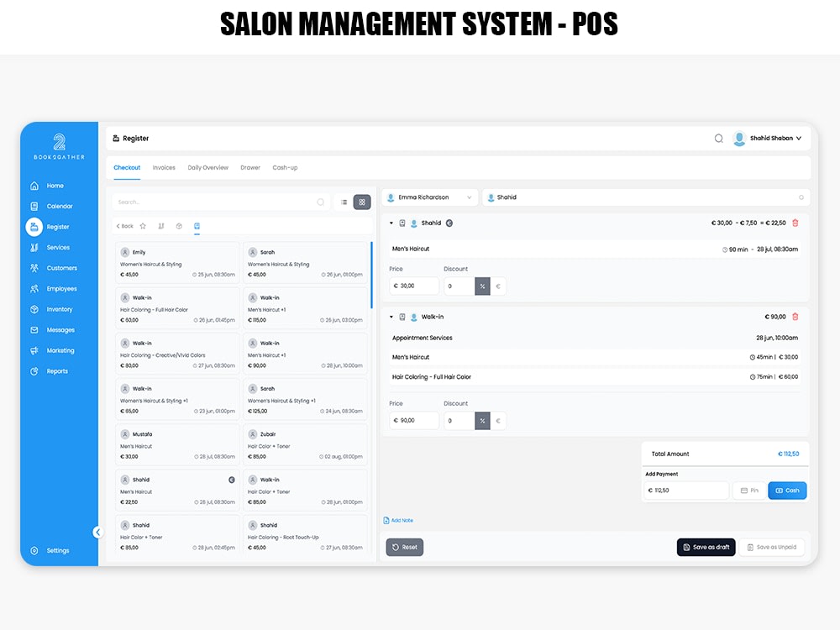Click Save as Unpaid

(x=771, y=548)
